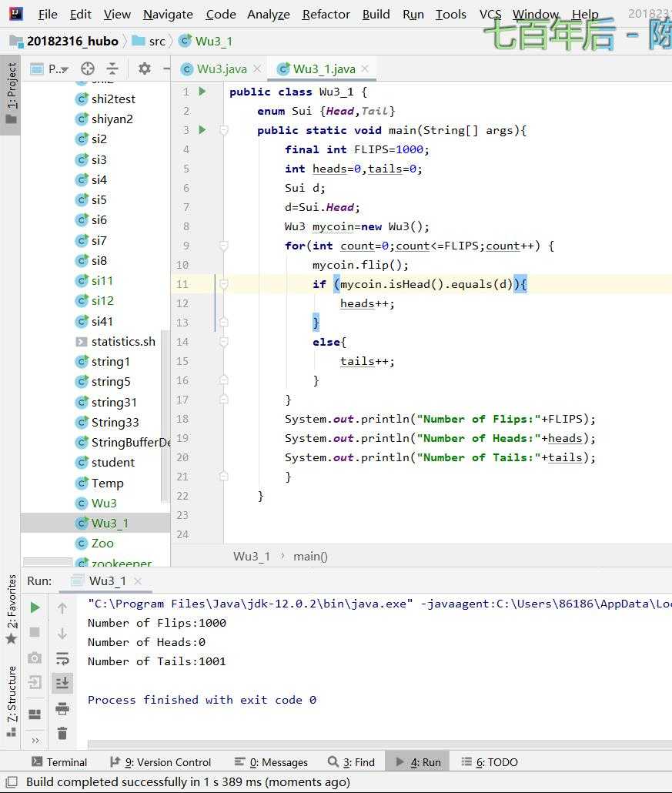
Task: Toggle scroll to end in console
Action: coord(62,683)
